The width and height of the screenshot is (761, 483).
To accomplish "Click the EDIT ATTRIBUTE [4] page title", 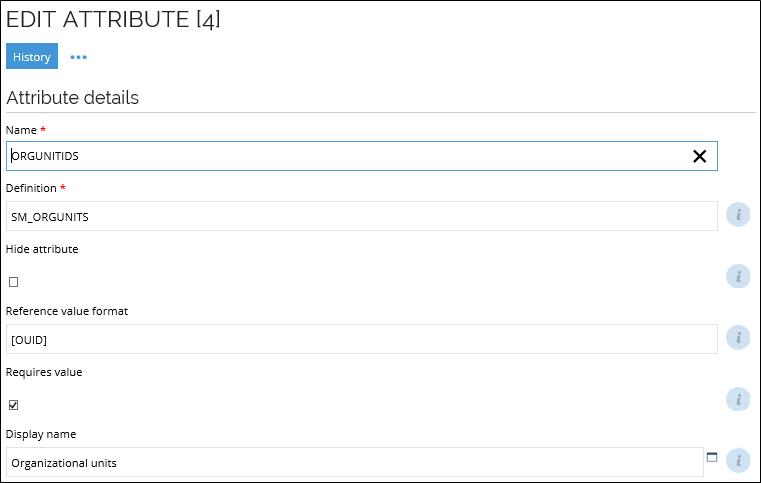I will click(113, 19).
